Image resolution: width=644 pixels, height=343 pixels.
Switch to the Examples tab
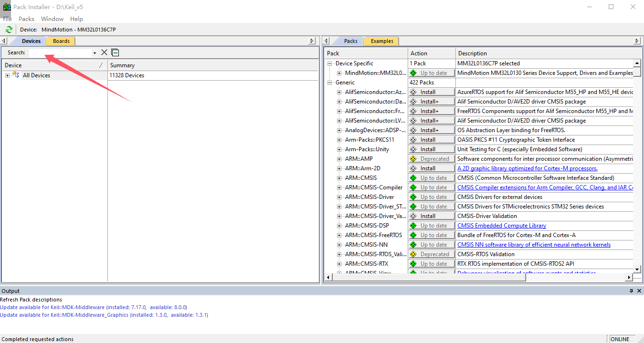[x=382, y=41]
